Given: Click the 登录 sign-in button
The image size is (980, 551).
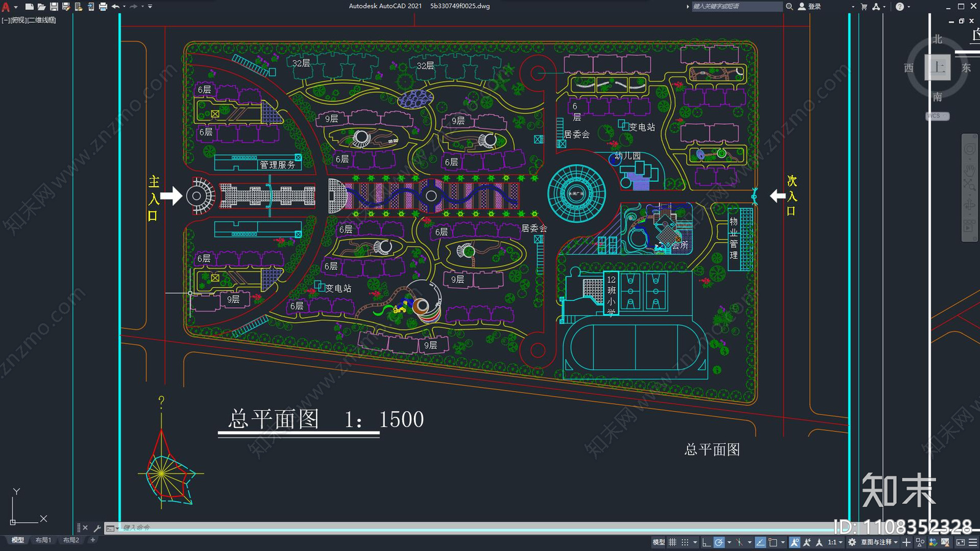Looking at the screenshot, I should tap(810, 7).
